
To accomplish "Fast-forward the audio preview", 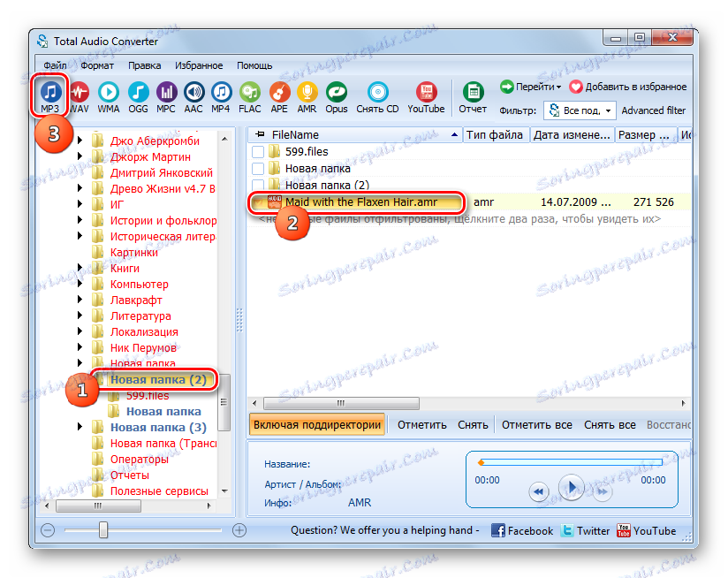I will (603, 491).
